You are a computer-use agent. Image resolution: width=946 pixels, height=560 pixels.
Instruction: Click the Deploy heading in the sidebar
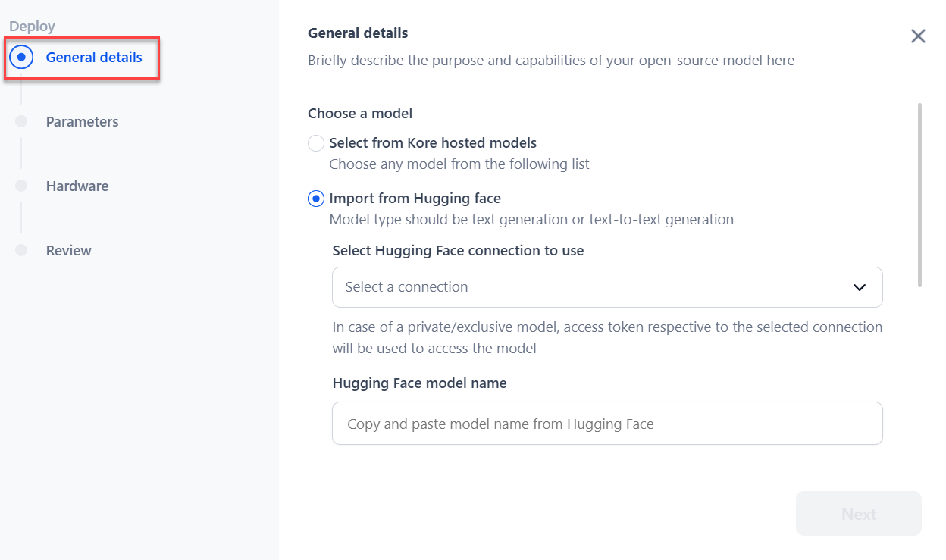[x=32, y=27]
